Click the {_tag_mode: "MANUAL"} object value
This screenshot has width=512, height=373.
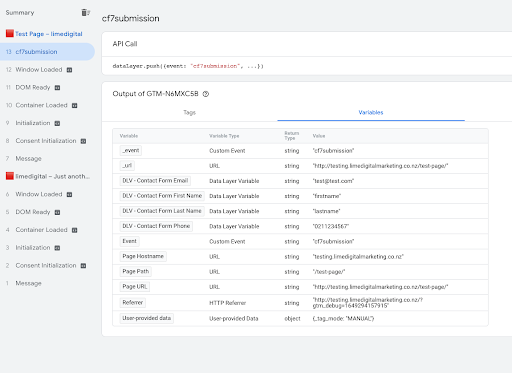[343, 319]
